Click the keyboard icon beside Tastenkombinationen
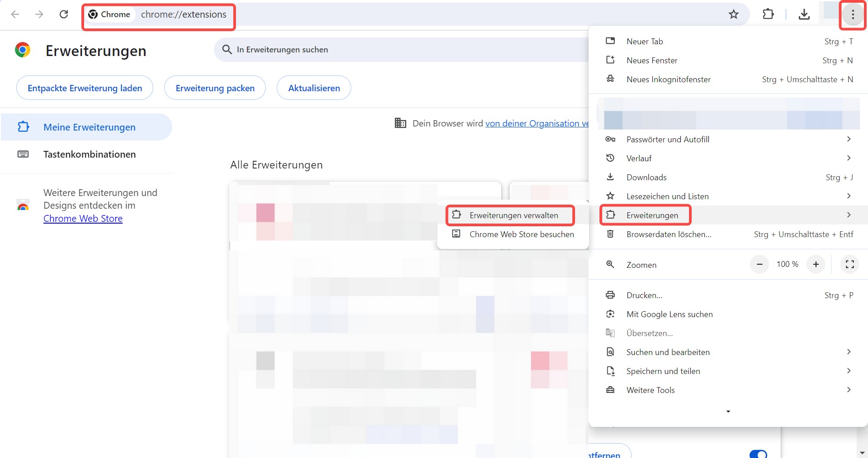The image size is (868, 458). 23,154
